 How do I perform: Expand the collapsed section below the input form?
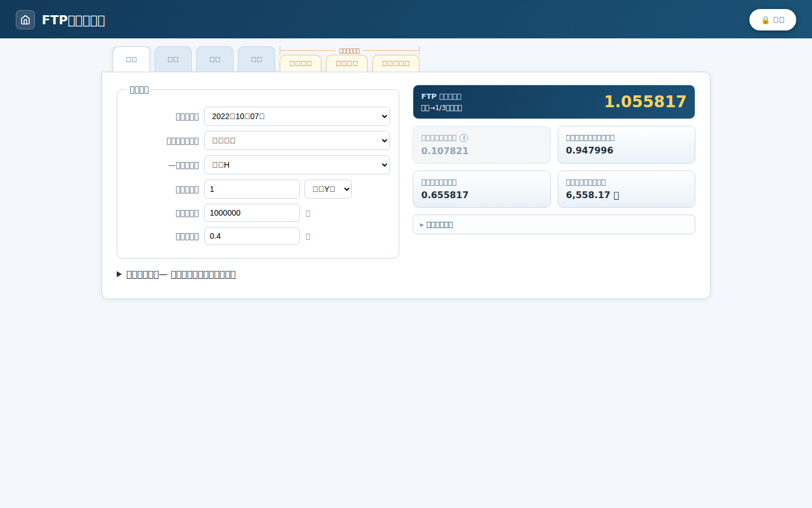(176, 274)
